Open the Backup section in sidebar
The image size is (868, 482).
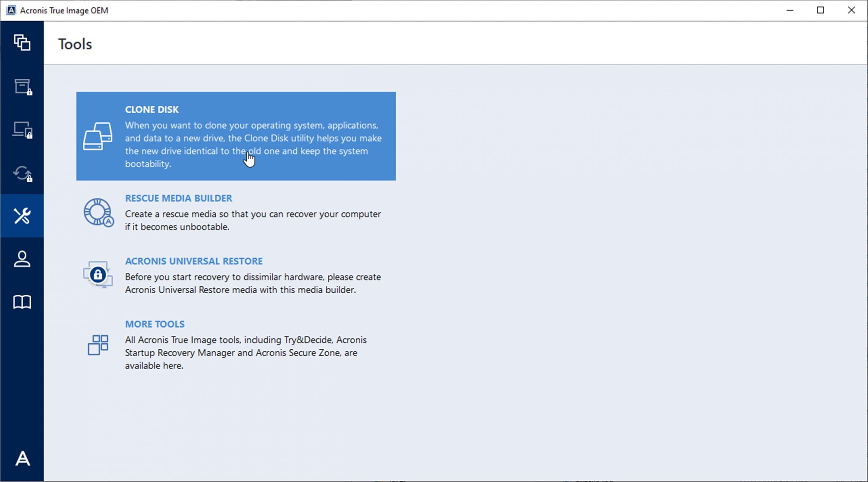22,43
